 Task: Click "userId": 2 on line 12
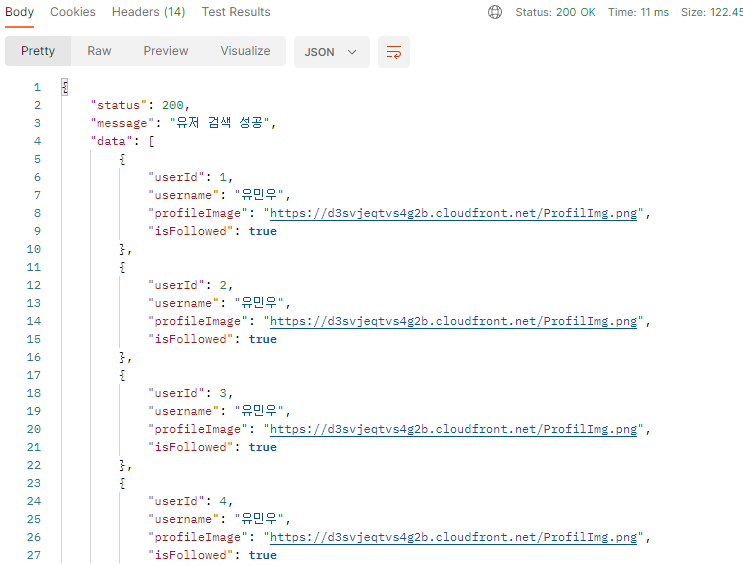pos(189,285)
